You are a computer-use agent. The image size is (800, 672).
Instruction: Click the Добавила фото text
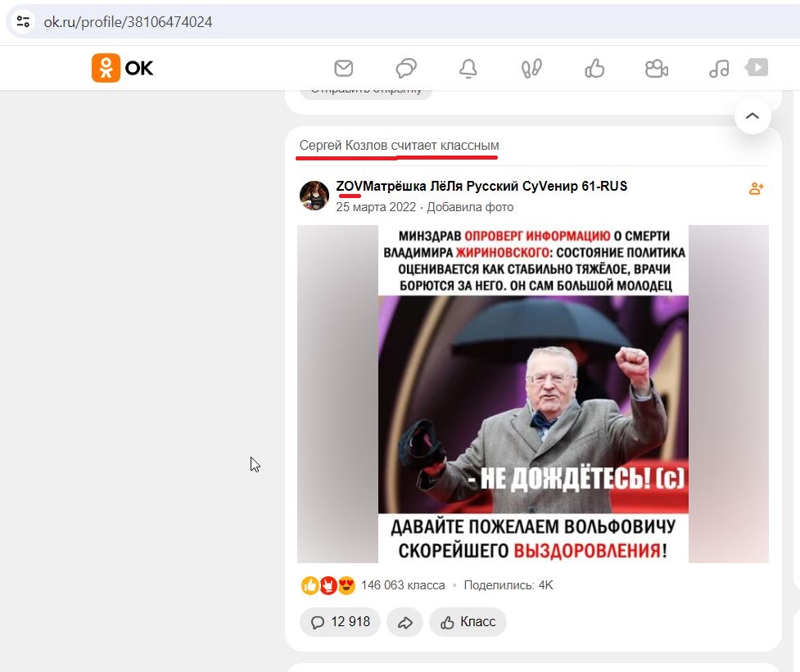coord(470,207)
